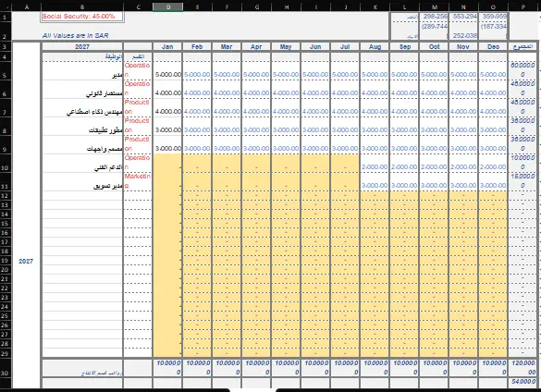This screenshot has height=392, width=541.
Task: Click the empty yellow Jan cell in row 10
Action: [168, 164]
